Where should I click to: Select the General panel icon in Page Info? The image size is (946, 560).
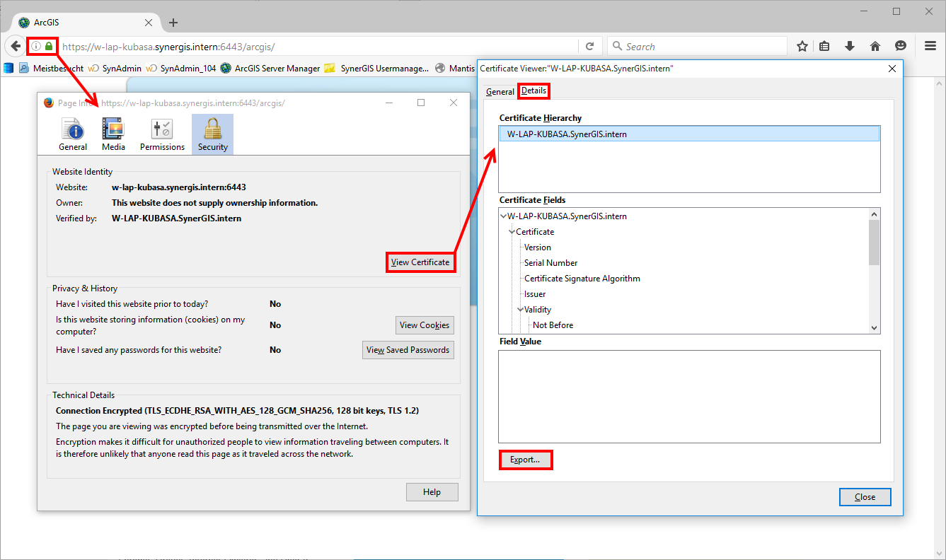(x=73, y=134)
